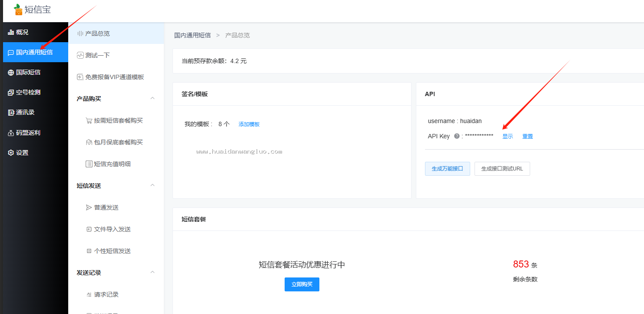Click the 国内通用短信 breadcrumb
The width and height of the screenshot is (644, 314).
tap(193, 35)
